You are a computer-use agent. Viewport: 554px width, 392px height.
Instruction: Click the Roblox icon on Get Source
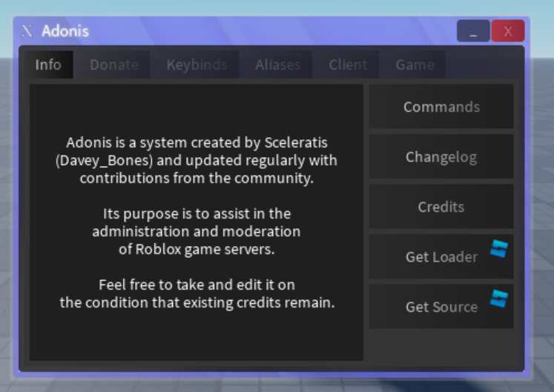tap(499, 299)
